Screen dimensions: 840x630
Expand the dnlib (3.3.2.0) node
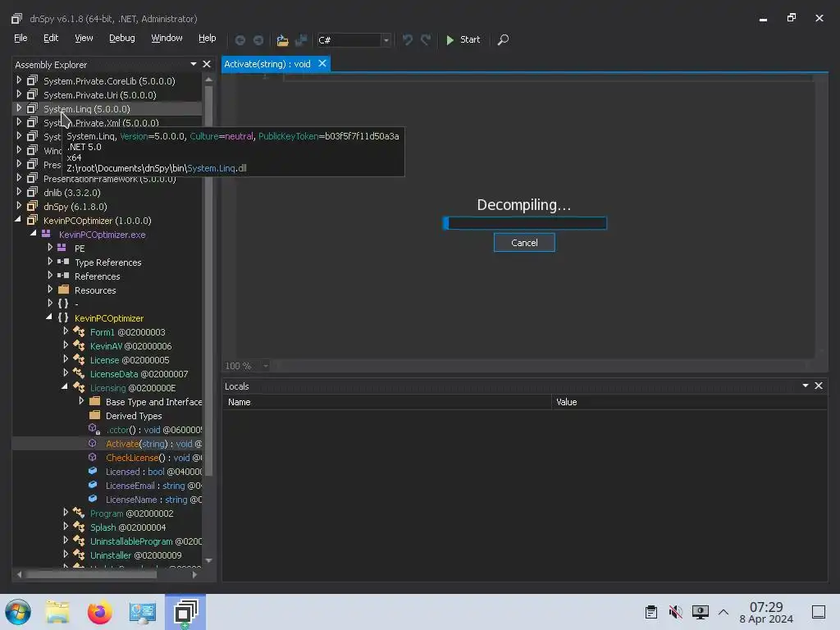tap(19, 192)
